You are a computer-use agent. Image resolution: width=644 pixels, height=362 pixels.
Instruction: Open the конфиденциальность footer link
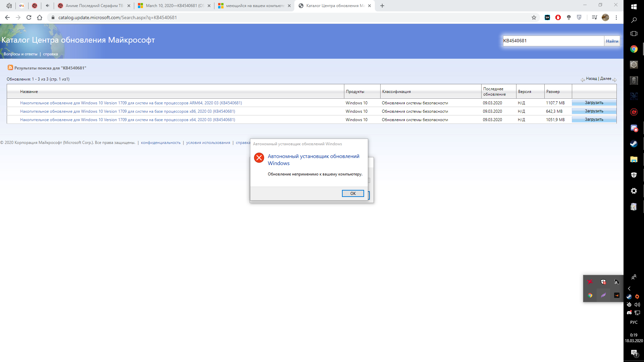[161, 143]
